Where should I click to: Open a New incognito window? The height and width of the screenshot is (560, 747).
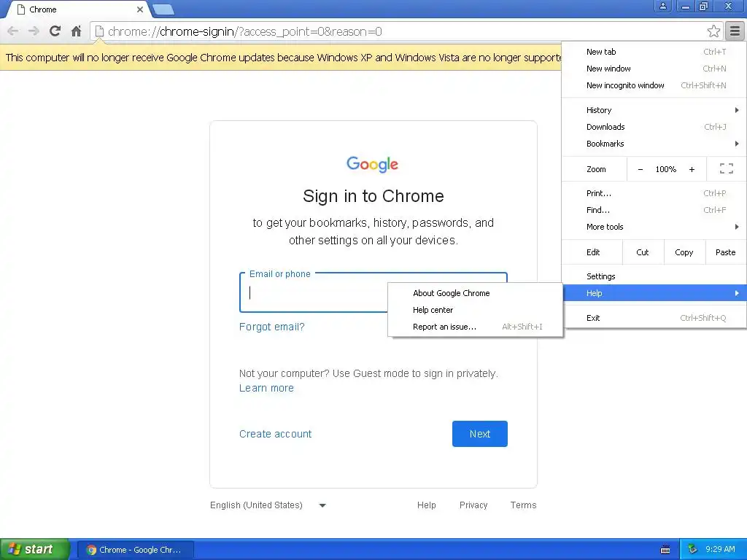point(654,85)
